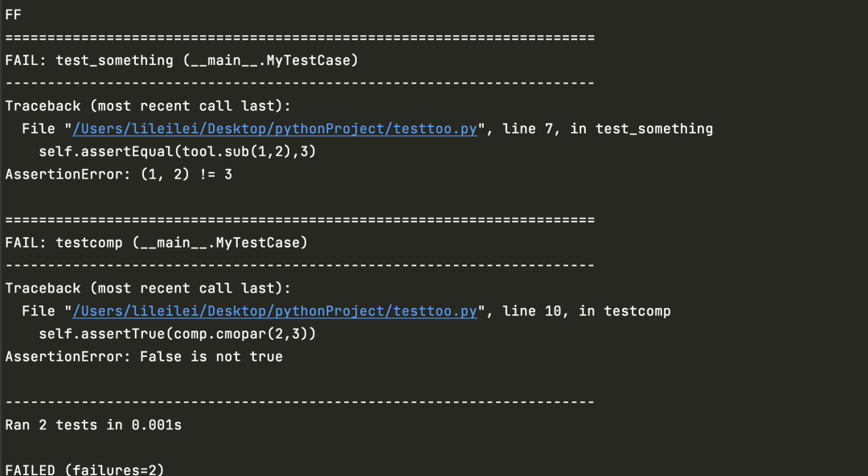Click equals-sign separator above FAIL: testcomp
Screen dimensions: 868x476
300,220
